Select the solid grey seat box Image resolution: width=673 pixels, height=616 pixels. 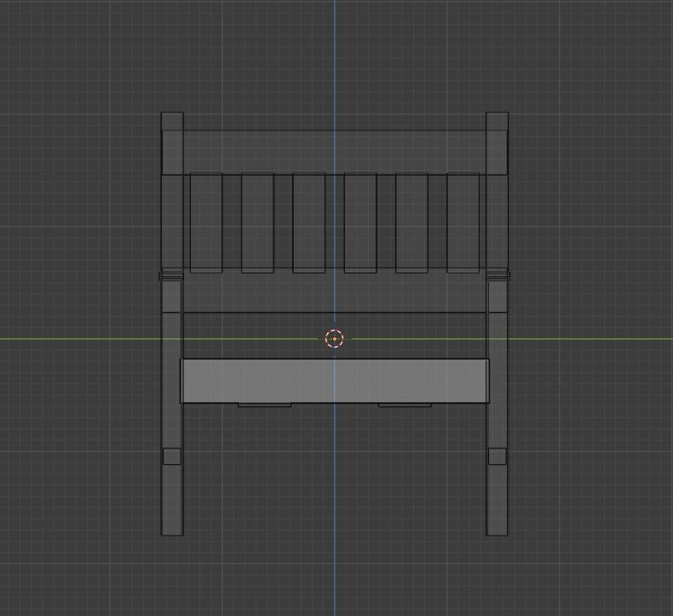pyautogui.click(x=334, y=381)
